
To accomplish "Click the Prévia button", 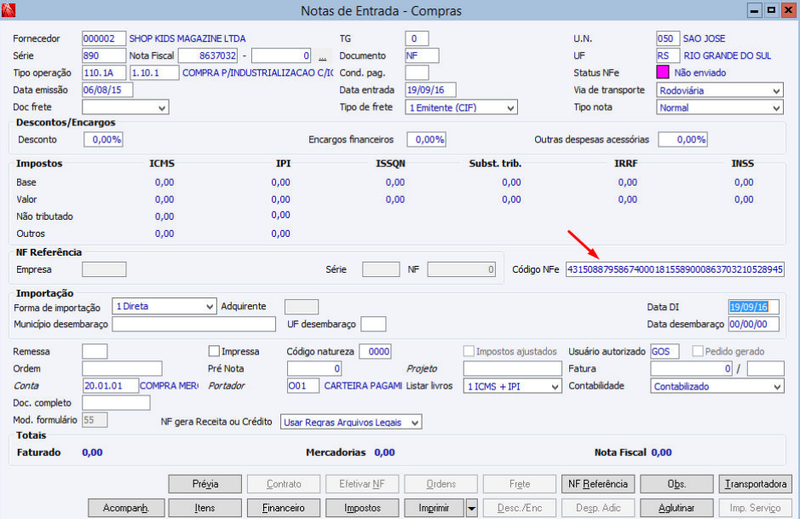I will click(205, 484).
